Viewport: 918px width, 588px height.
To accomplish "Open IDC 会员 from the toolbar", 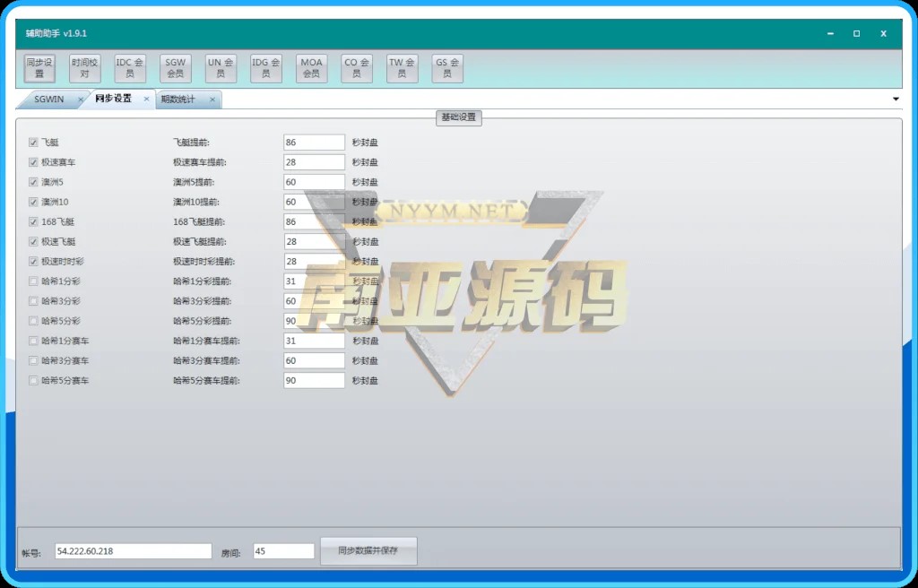I will coord(130,68).
